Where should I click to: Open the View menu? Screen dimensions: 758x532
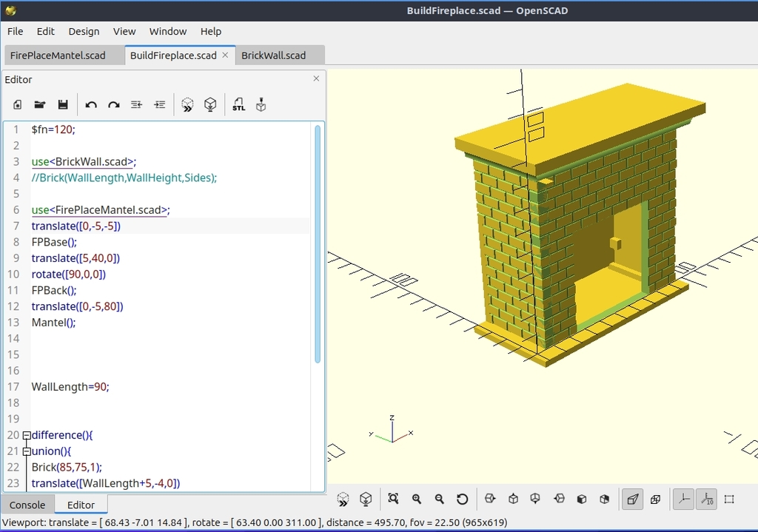[x=124, y=31]
